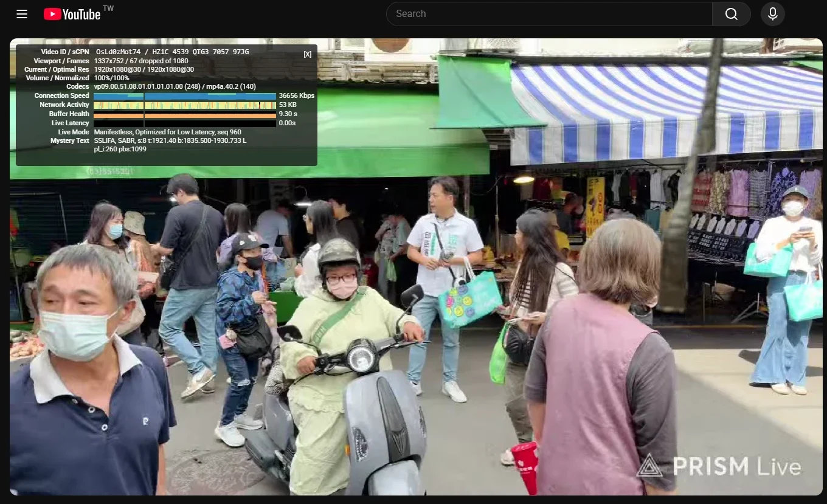This screenshot has height=504, width=827.
Task: Select the "Live Latency" label
Action: point(71,123)
